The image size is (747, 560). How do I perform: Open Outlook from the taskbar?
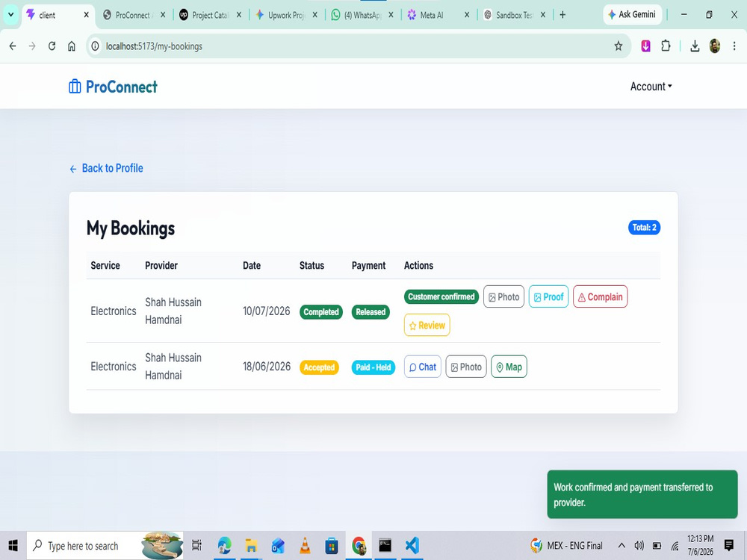(278, 546)
